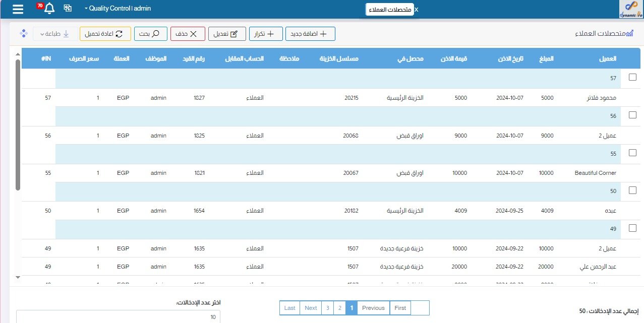Click the Dynamic Pro logo
Image resolution: width=644 pixels, height=323 pixels.
[631, 10]
